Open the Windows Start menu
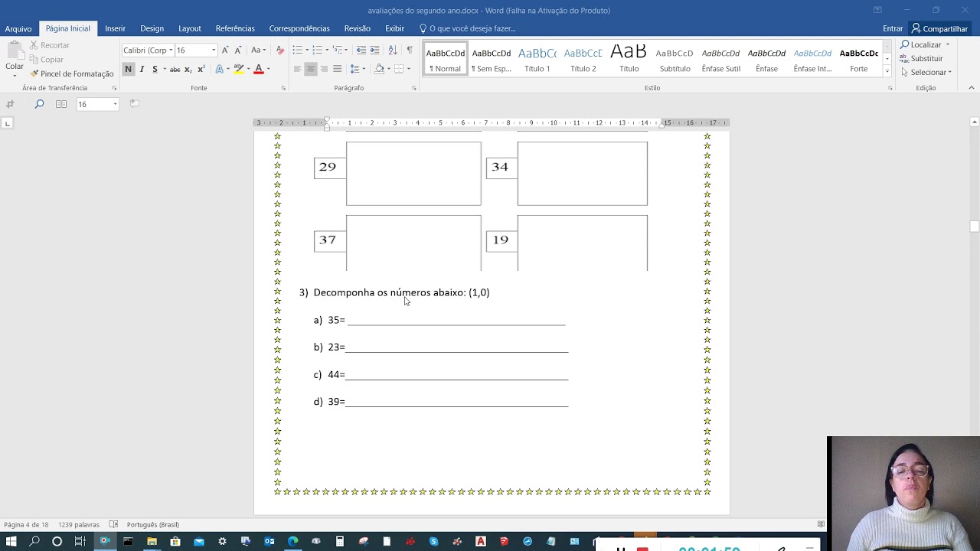This screenshot has width=980, height=551. tap(11, 541)
